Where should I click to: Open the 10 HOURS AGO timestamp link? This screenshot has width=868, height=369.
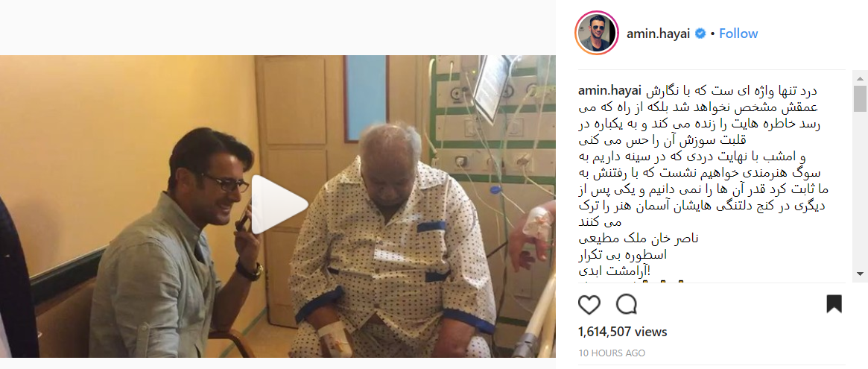pyautogui.click(x=611, y=353)
